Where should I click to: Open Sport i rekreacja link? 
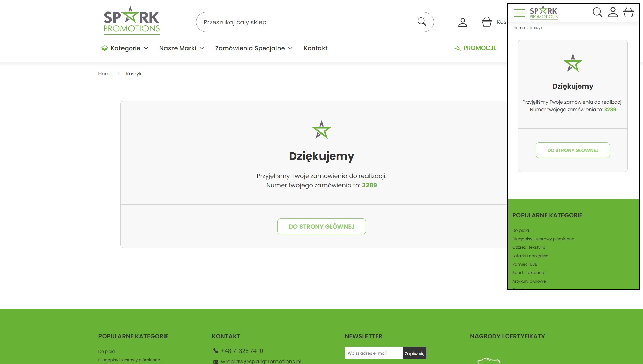tap(529, 273)
